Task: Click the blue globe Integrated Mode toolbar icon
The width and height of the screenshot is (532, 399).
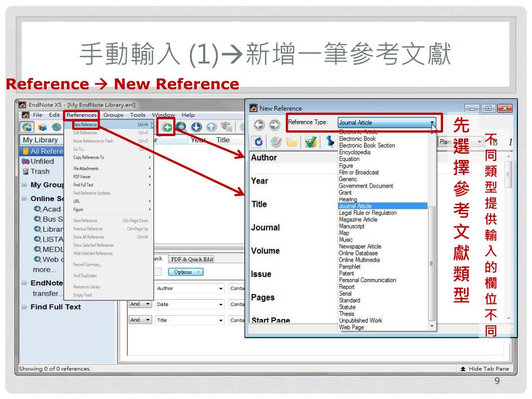Action: [56, 127]
